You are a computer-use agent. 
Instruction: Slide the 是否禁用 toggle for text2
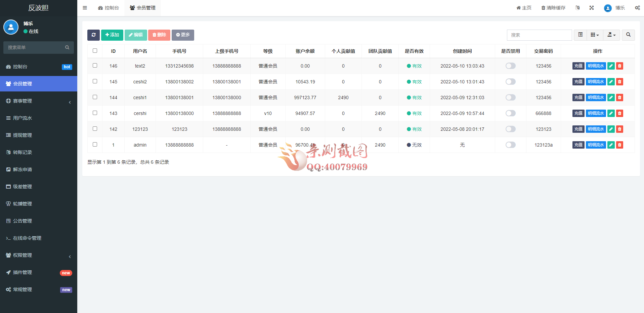(510, 66)
